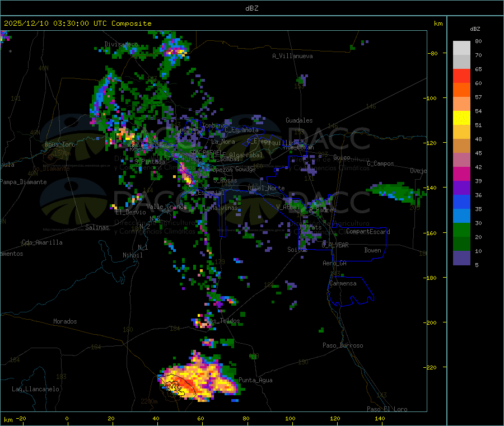Click the Paso_Barroso location label
Image resolution: width=504 pixels, height=426 pixels.
pyautogui.click(x=343, y=345)
